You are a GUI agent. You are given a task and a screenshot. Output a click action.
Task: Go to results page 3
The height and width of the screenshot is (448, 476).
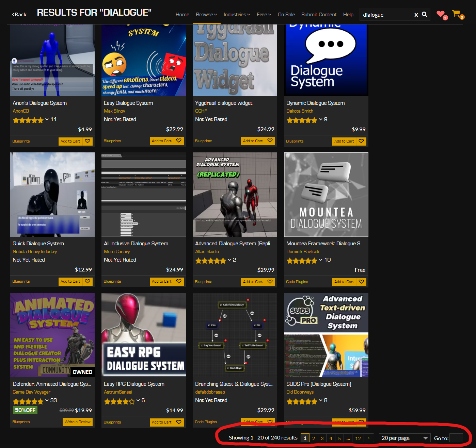click(322, 438)
